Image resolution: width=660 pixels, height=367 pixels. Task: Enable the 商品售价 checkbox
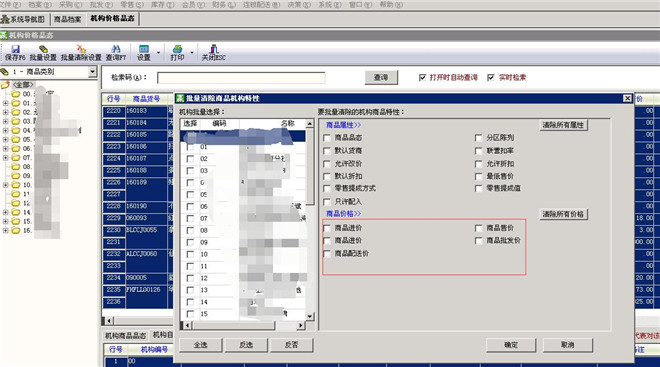[478, 228]
